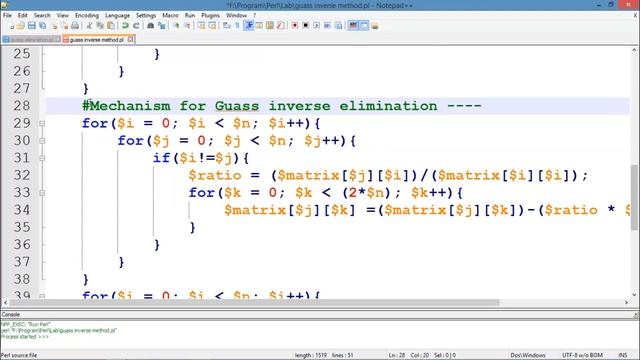Click UTF-8 w/o BOM in status bar

click(x=582, y=355)
